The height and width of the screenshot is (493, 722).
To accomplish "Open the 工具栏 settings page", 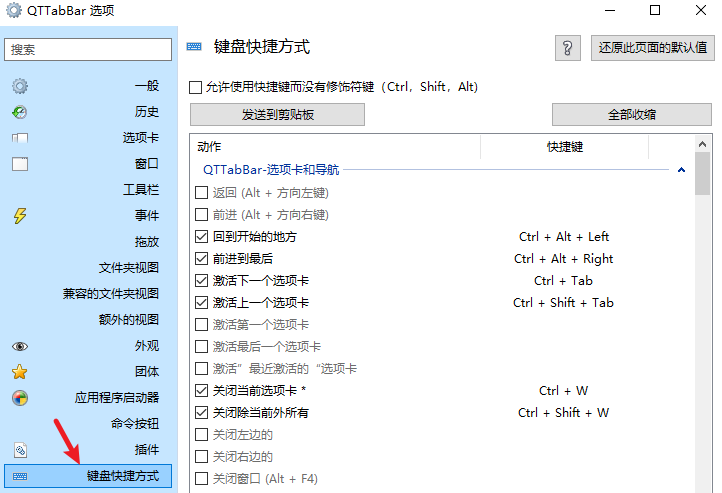I will [141, 190].
